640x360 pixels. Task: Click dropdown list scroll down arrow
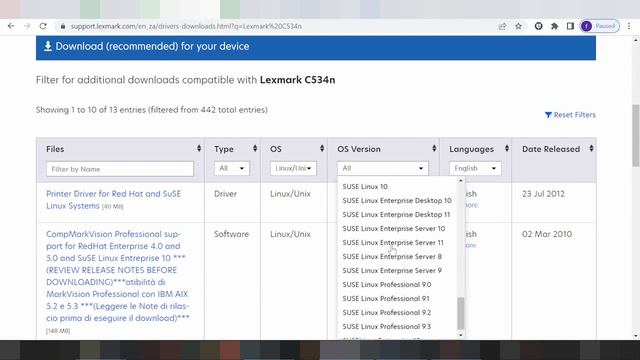tap(461, 335)
